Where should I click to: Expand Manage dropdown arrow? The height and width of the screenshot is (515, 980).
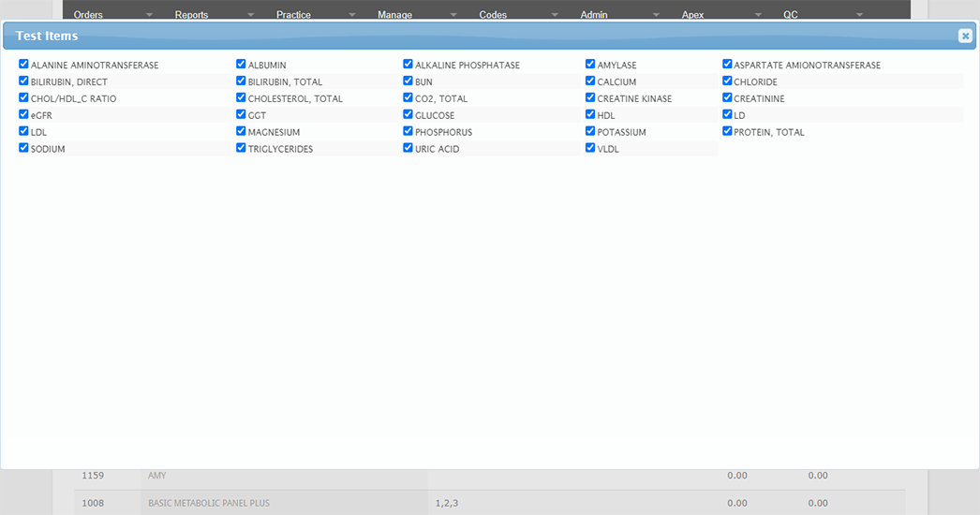[x=453, y=14]
